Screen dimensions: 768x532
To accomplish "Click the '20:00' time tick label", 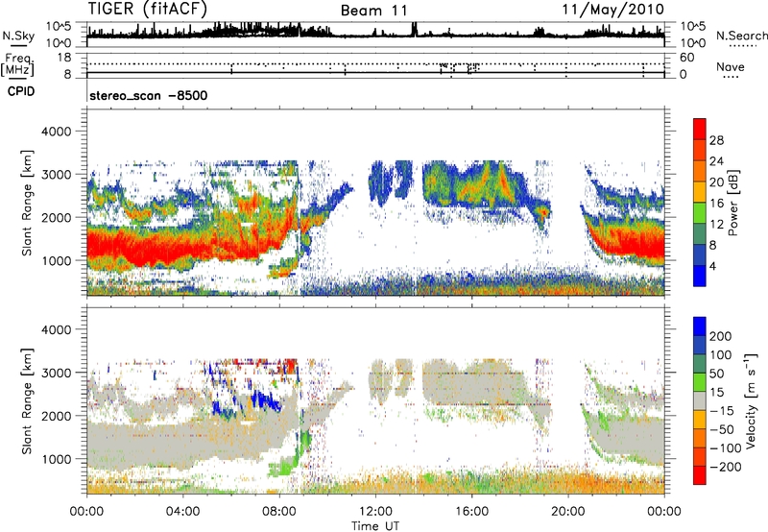I will pyautogui.click(x=568, y=512).
